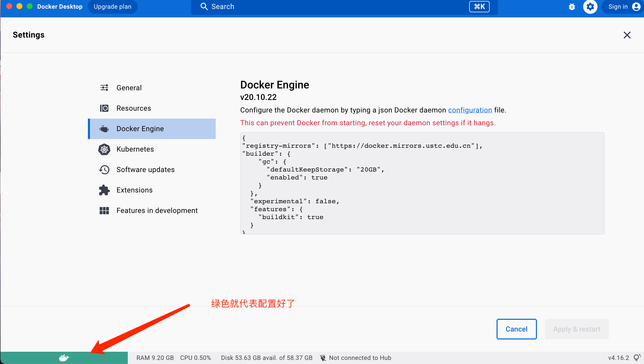Open Features in development
Viewport: 644px width, 364px height.
(x=152, y=211)
